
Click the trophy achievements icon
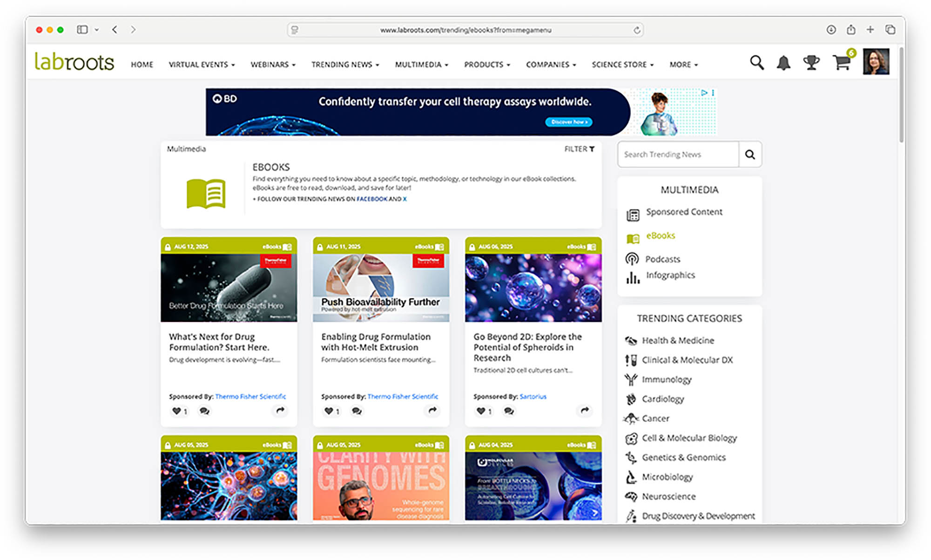[x=811, y=63]
